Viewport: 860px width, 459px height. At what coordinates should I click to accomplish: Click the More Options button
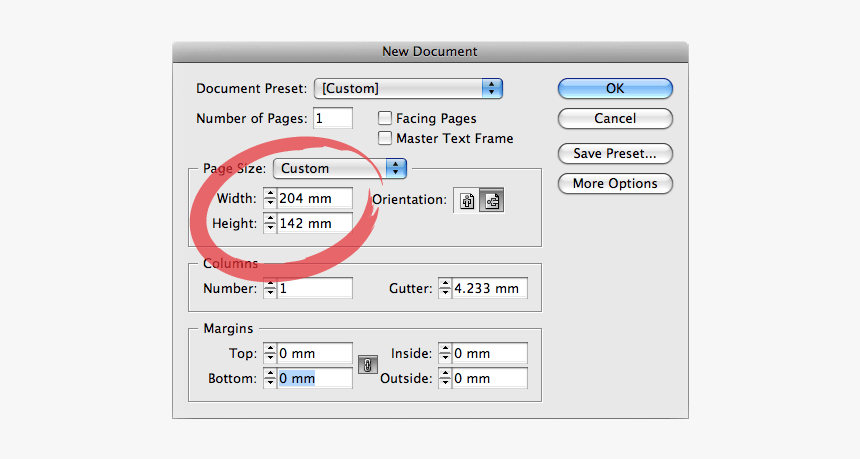(x=615, y=183)
